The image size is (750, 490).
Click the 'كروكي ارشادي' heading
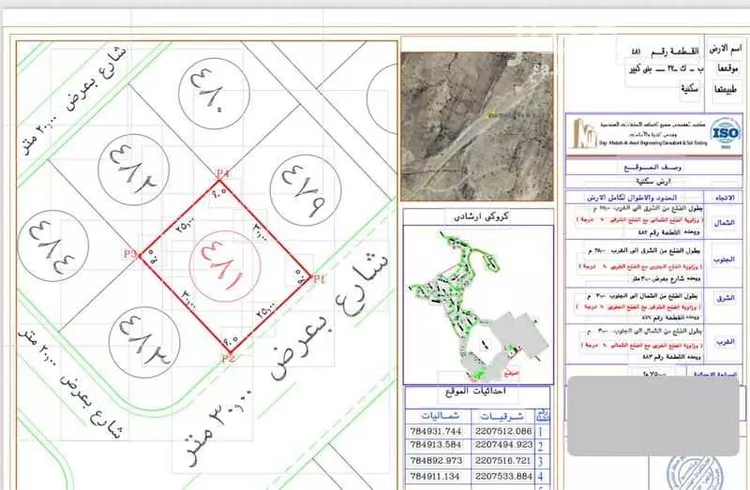[481, 216]
